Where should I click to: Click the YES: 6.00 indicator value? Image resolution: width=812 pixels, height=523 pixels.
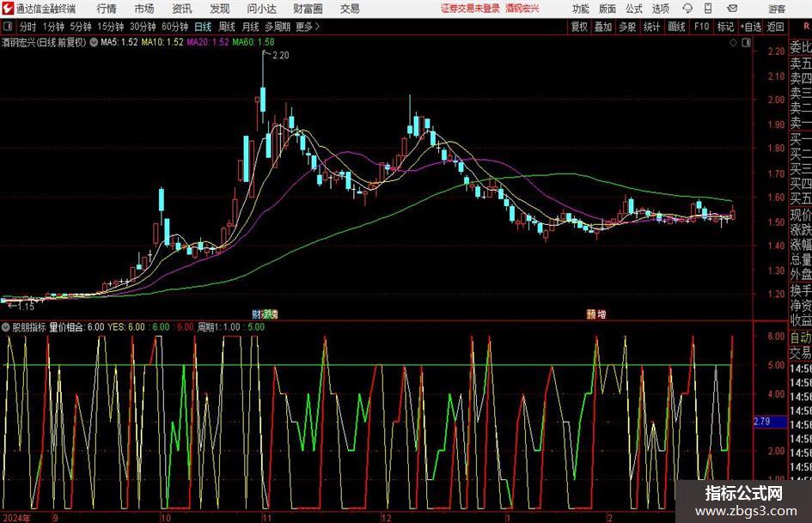(x=126, y=327)
